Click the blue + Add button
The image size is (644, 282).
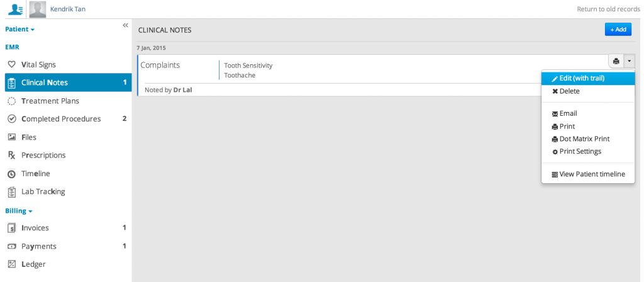coord(618,29)
